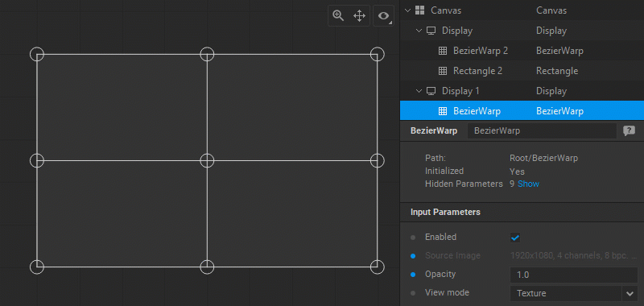This screenshot has height=306, width=644.
Task: Click the BezierWarp name input field
Action: pos(542,131)
